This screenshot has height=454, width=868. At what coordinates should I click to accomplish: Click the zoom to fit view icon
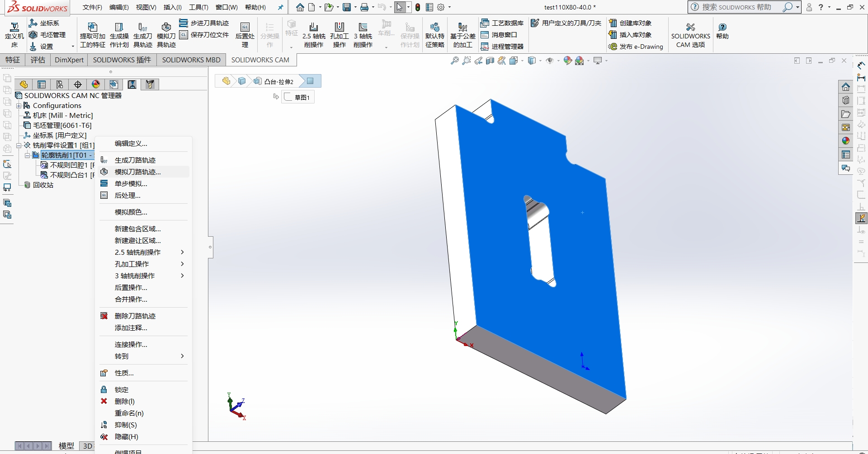coord(455,61)
